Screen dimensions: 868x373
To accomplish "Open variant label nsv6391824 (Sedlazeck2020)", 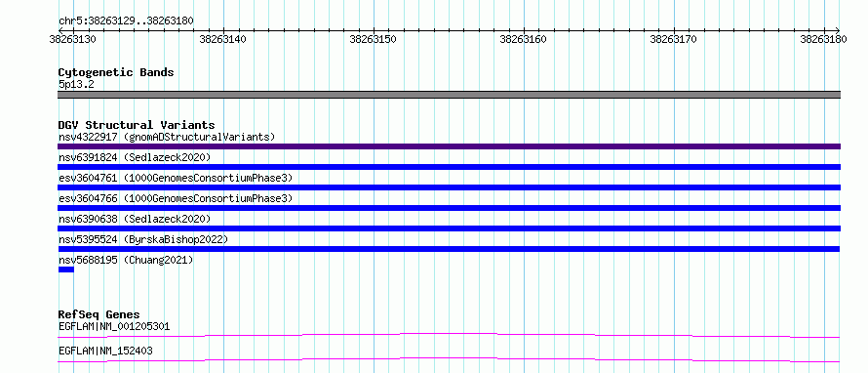I will [135, 157].
